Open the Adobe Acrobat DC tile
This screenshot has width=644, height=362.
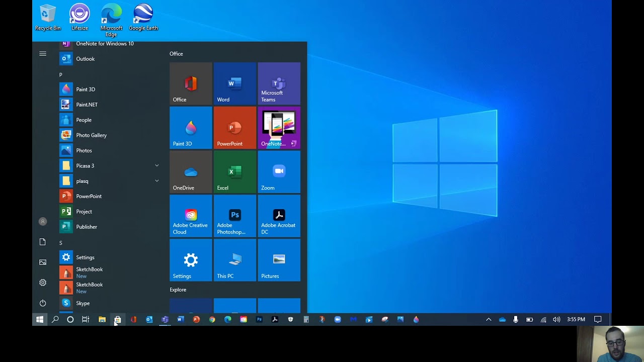(279, 216)
